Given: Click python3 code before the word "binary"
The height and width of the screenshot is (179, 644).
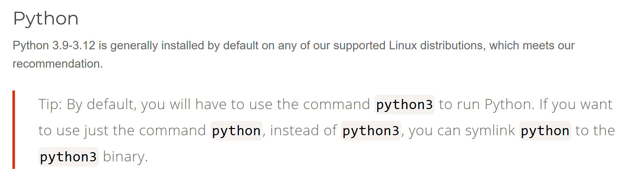Looking at the screenshot, I should point(68,157).
